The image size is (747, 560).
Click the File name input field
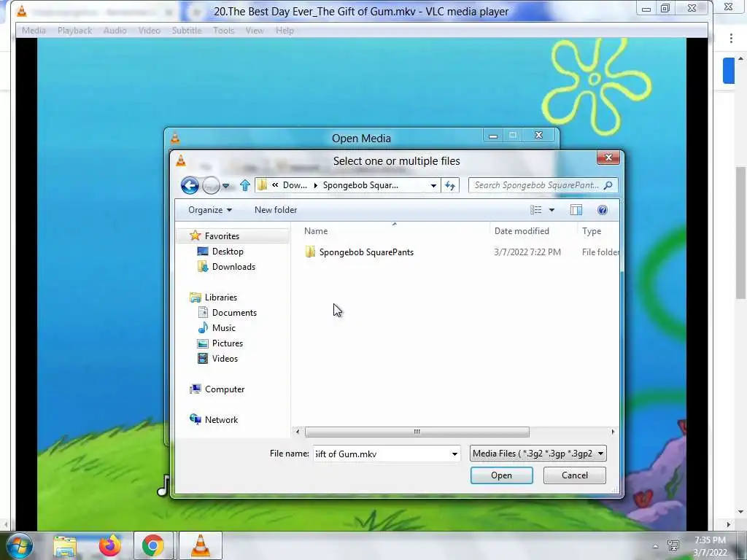[x=381, y=454]
